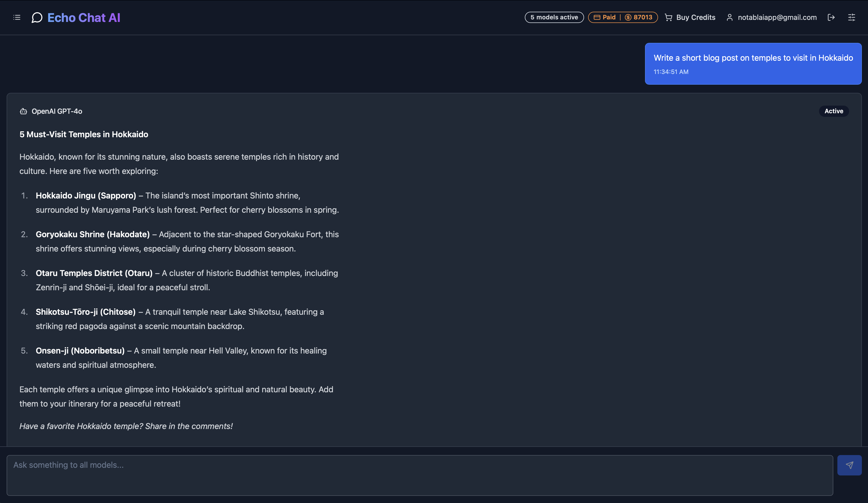Click the logout arrow icon
This screenshot has height=503, width=868.
pos(831,17)
